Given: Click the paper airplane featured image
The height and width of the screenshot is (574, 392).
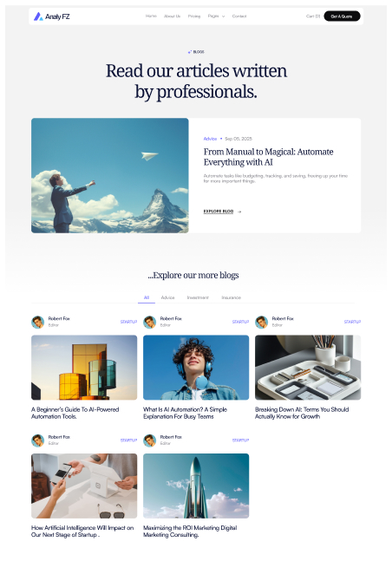Looking at the screenshot, I should pyautogui.click(x=110, y=175).
